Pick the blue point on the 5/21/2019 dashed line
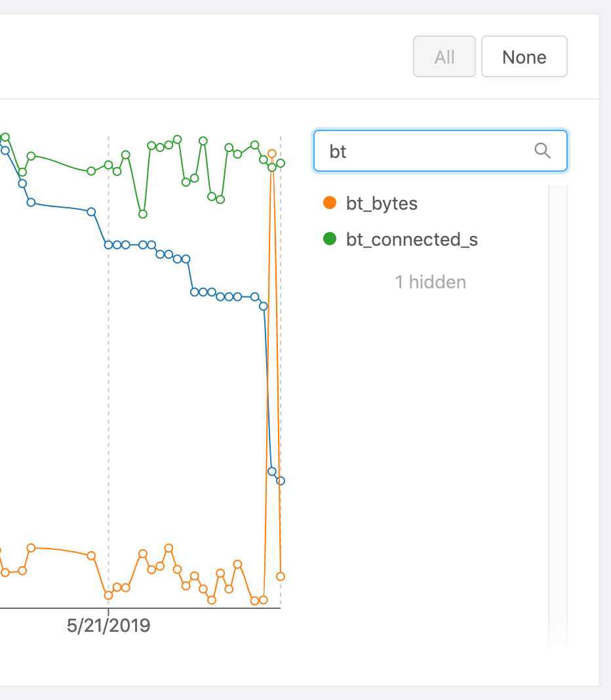 (x=109, y=244)
